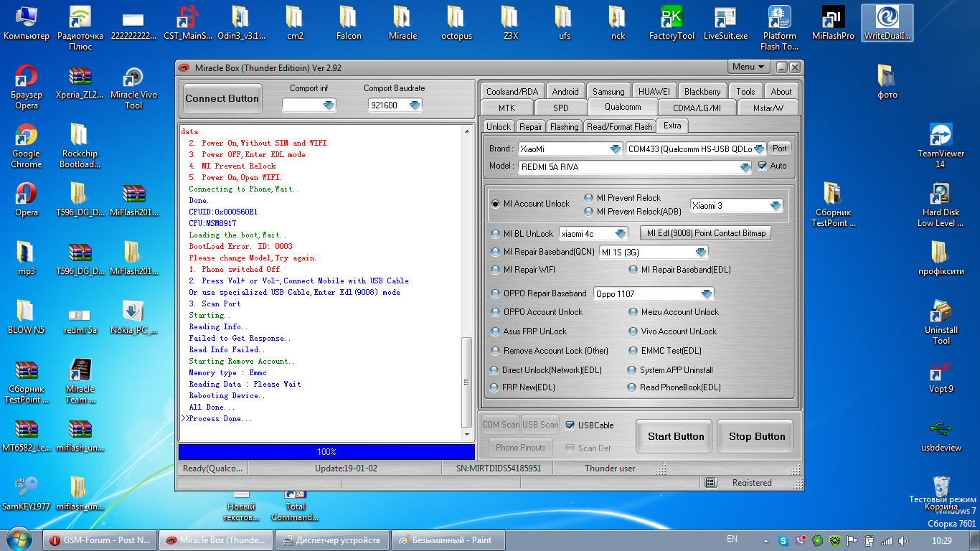
Task: Click Skype icon in system tray
Action: point(783,540)
